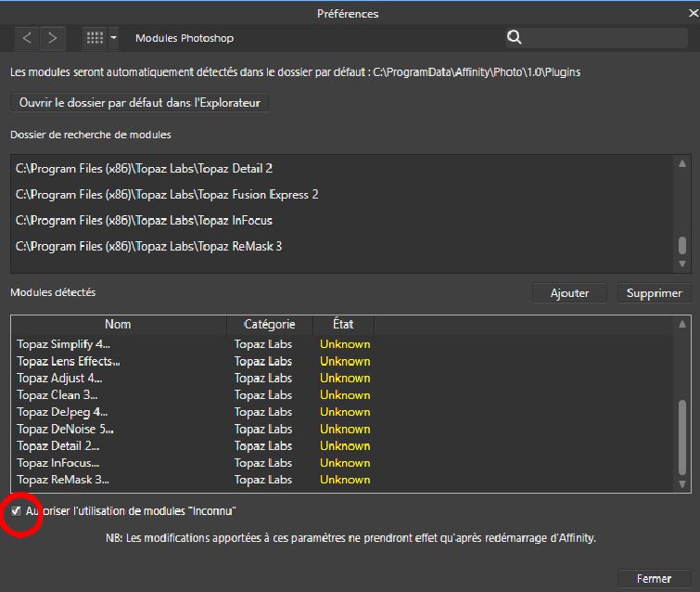Image resolution: width=700 pixels, height=592 pixels.
Task: Open the dropdown arrow beside grid icon
Action: point(113,38)
